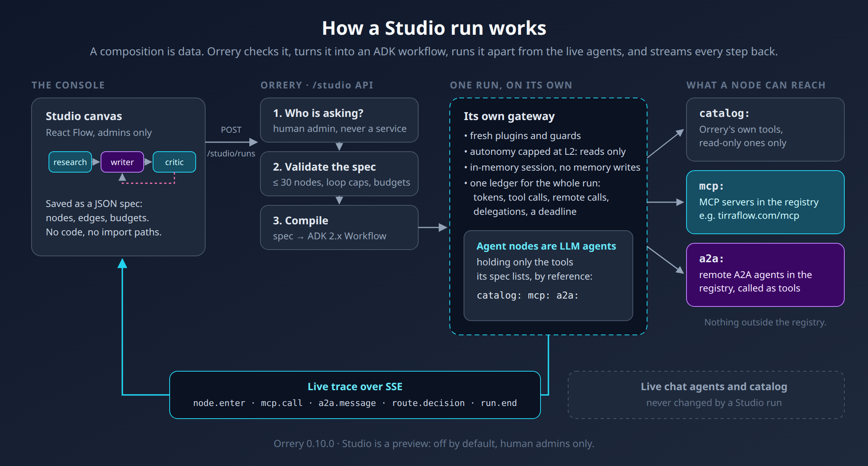Click 'fresh plugins and guards' bullet

click(522, 136)
